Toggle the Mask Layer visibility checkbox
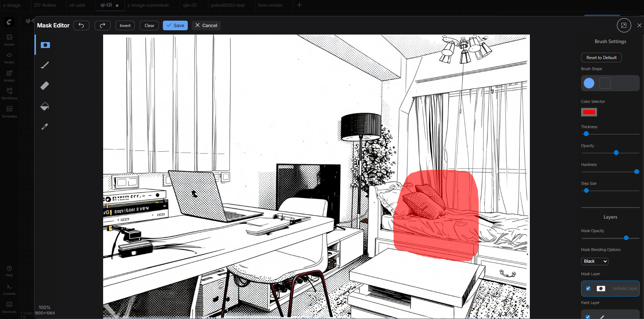Screen dimensions: 644x319 (x=588, y=288)
